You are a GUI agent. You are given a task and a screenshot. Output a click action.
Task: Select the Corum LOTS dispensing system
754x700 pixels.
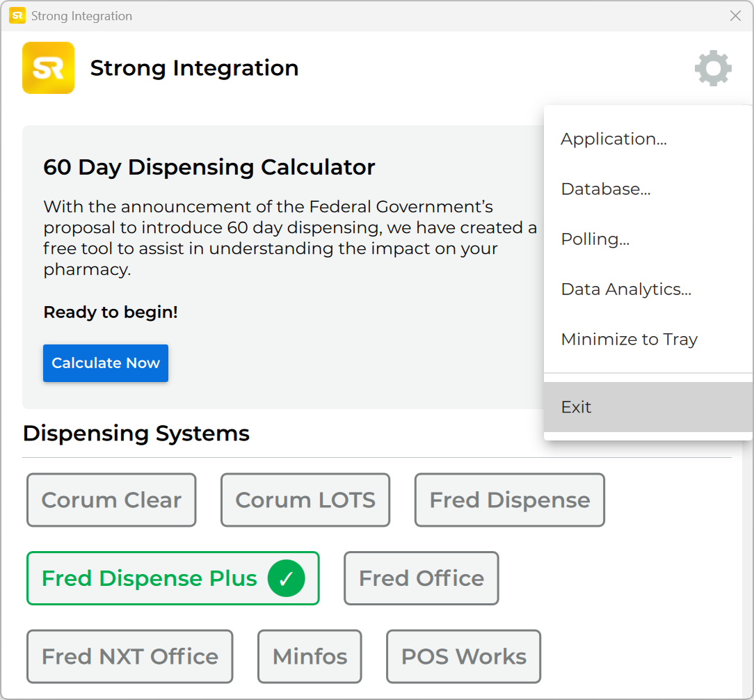coord(305,500)
